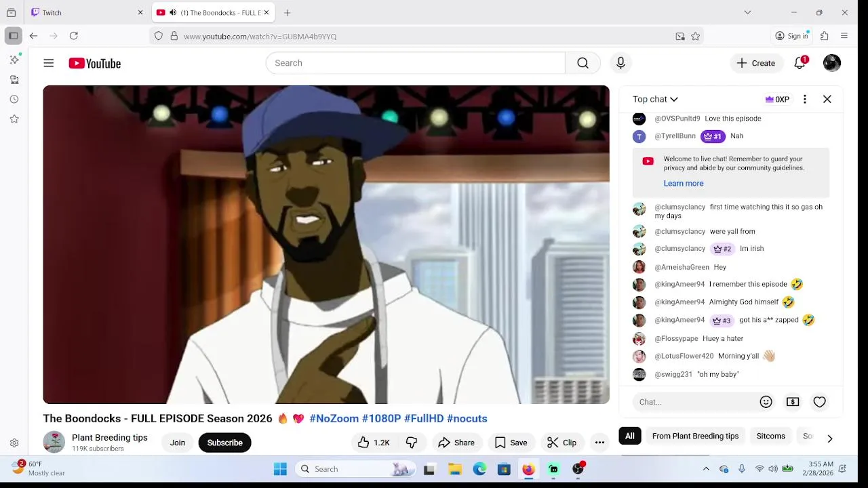Open the #nocuts hashtag link
Screen dimensions: 868x488
(x=467, y=419)
